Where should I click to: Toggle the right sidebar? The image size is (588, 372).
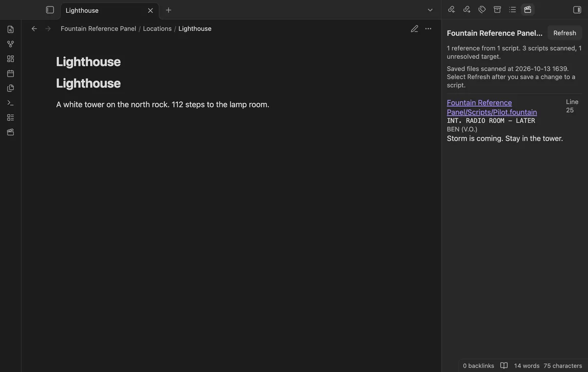tap(577, 10)
